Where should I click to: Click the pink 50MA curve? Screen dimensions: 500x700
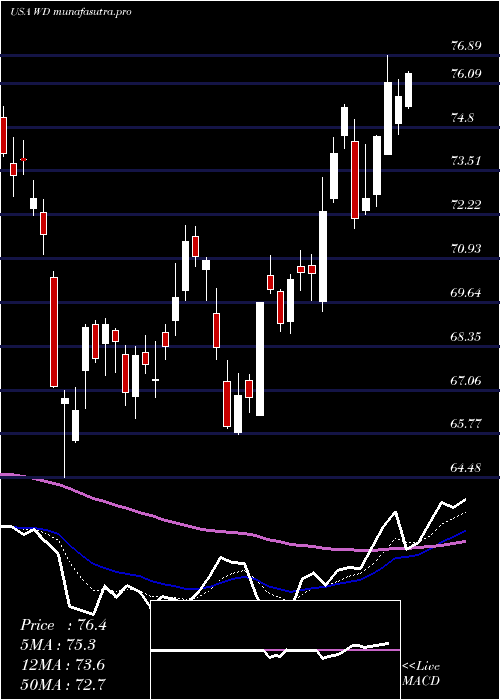click(x=232, y=531)
